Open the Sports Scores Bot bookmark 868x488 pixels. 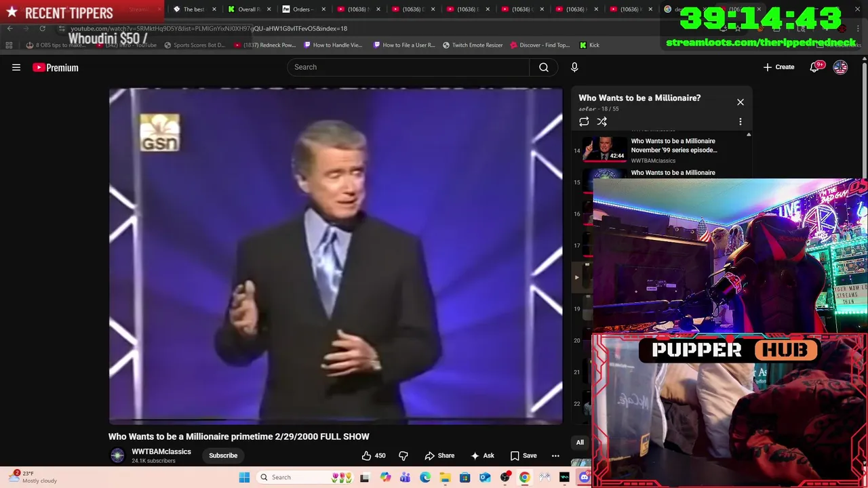[x=195, y=45]
